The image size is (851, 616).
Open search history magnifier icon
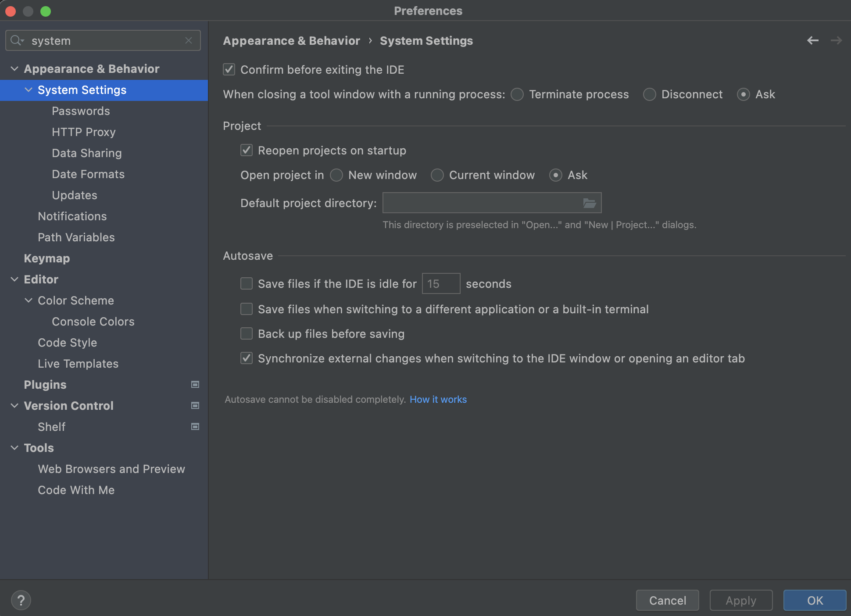pyautogui.click(x=17, y=41)
